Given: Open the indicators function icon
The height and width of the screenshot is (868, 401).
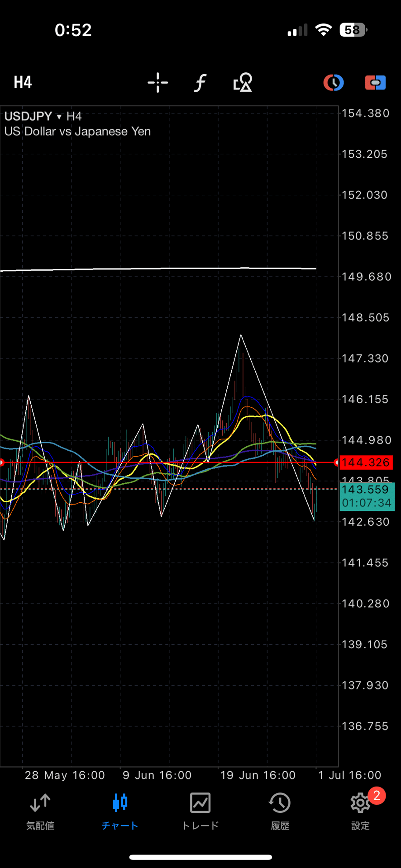Looking at the screenshot, I should point(200,83).
